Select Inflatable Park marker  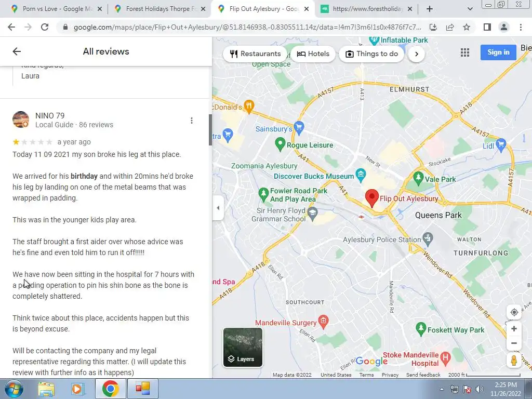click(374, 41)
